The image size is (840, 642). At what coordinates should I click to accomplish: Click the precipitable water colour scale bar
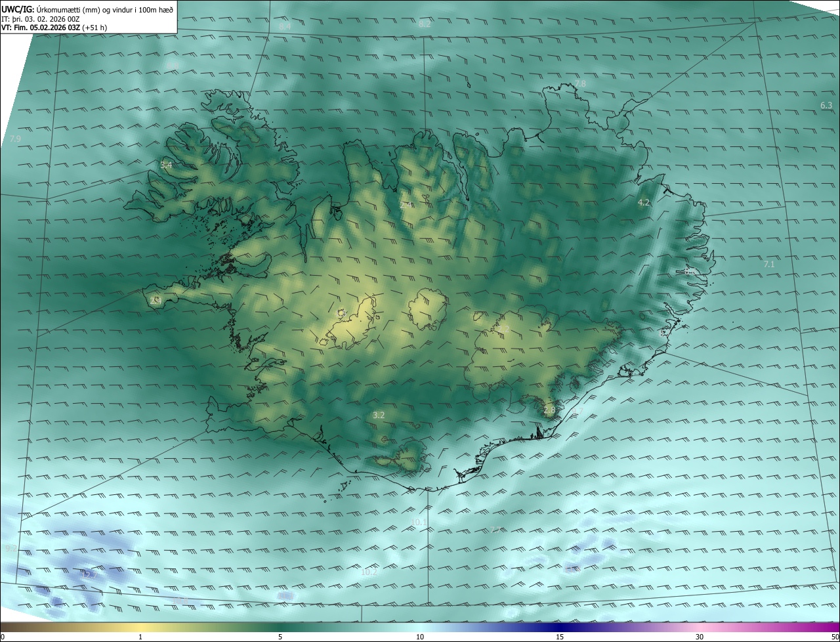coord(420,628)
